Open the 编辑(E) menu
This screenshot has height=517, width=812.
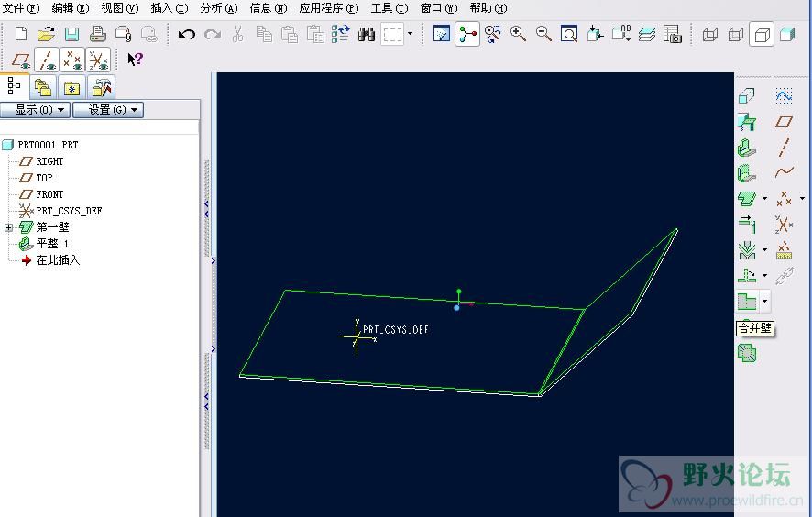(71, 8)
